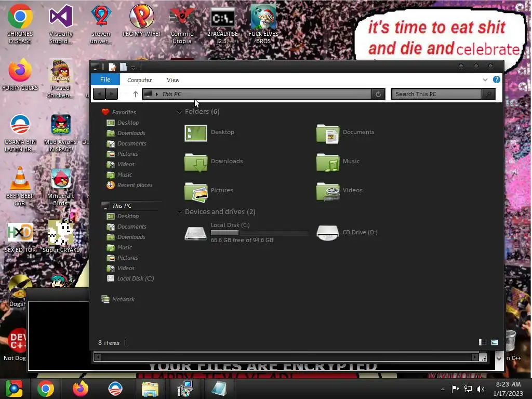Screen dimensions: 532x399
Task: Open the 2PACALYPSE 2.3 desktop icon
Action: [222, 24]
